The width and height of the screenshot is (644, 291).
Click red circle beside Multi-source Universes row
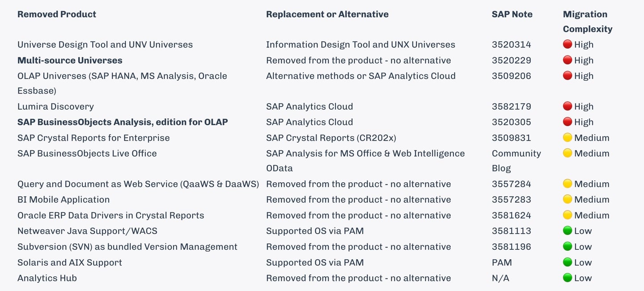568,60
